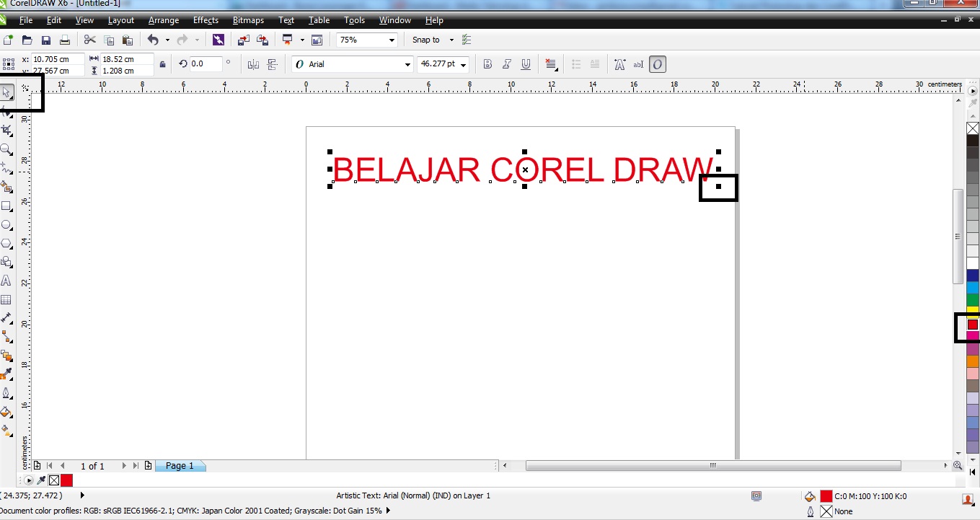Click the Import icon

click(x=244, y=40)
